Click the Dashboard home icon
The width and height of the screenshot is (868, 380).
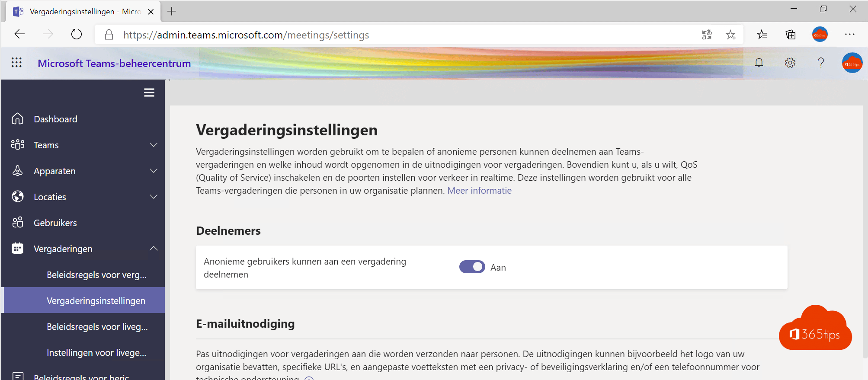(x=17, y=118)
